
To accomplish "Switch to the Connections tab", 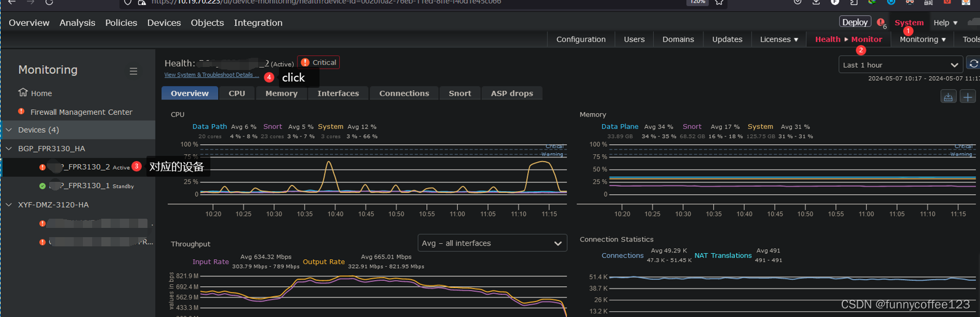I will (404, 93).
